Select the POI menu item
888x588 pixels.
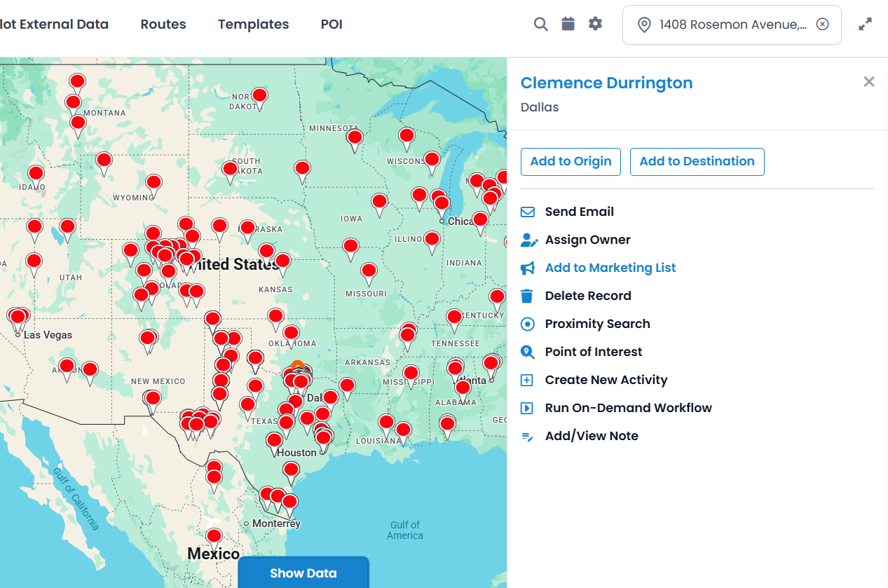pos(332,25)
